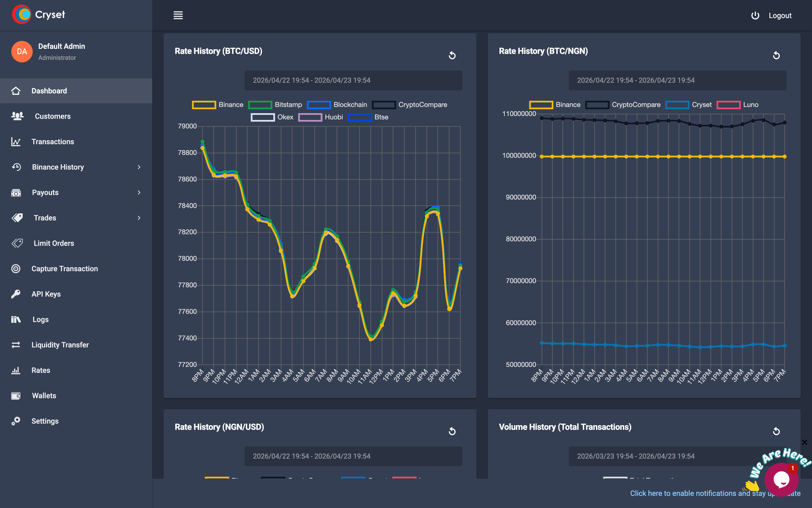Screen dimensions: 812x508
Task: Toggle Huobi series in BTC/USD legend
Action: pos(321,117)
